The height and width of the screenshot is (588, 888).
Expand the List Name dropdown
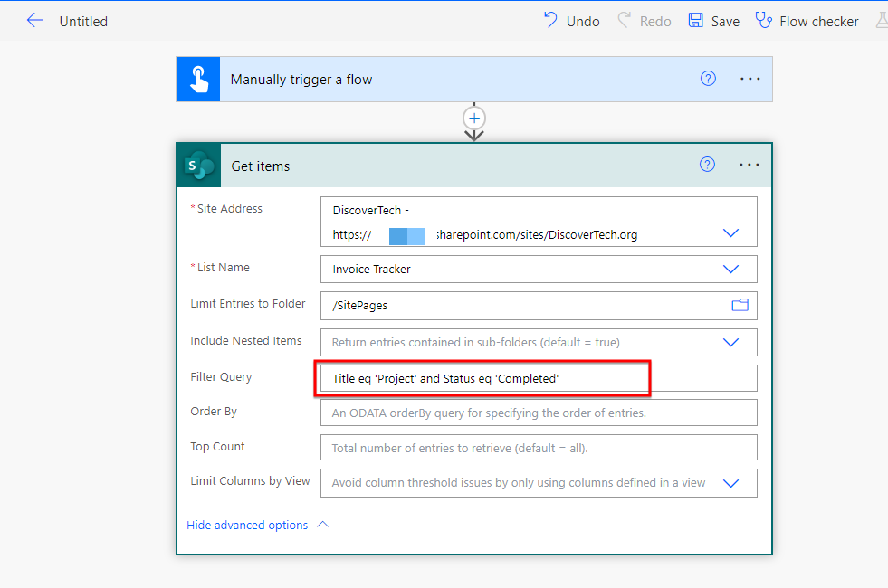coord(730,270)
